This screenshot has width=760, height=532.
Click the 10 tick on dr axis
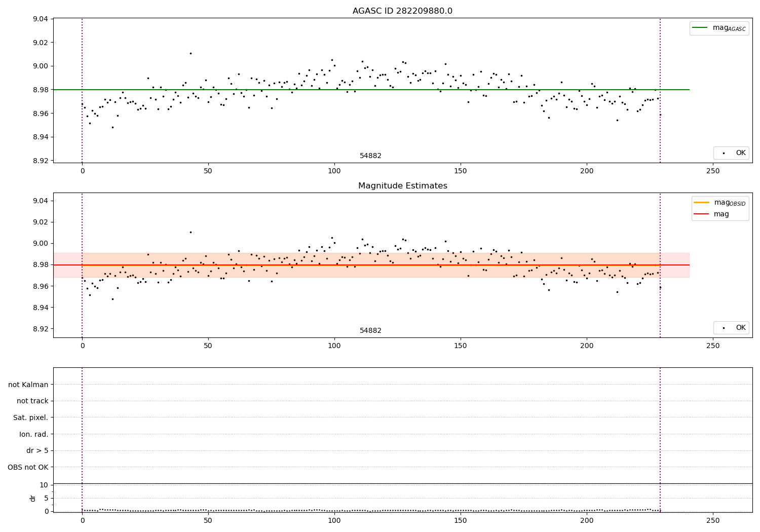pos(44,485)
